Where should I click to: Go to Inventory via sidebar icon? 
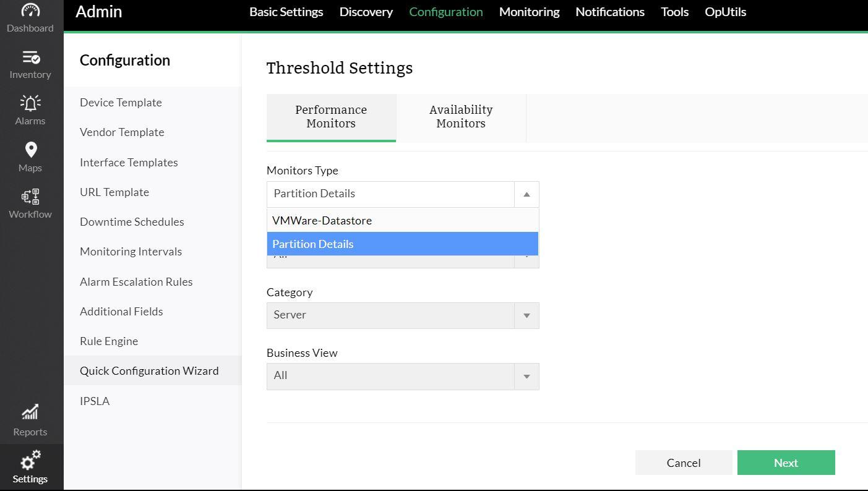pyautogui.click(x=30, y=58)
